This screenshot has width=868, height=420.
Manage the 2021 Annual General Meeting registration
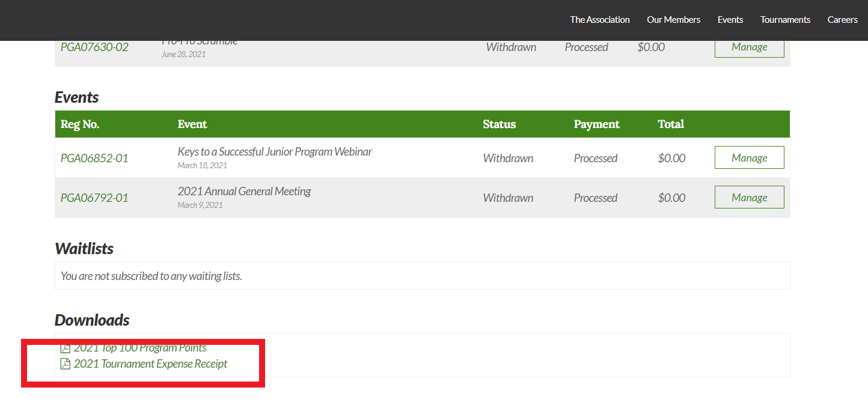point(749,197)
